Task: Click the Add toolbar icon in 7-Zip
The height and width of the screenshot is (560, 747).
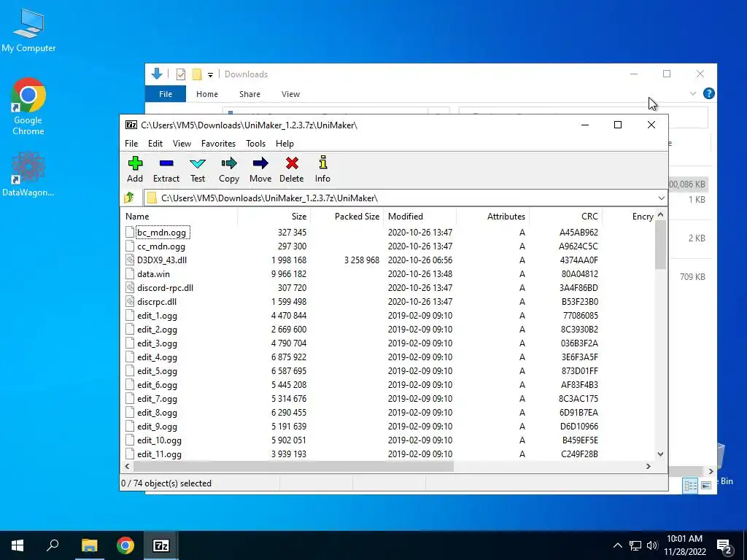Action: point(135,169)
